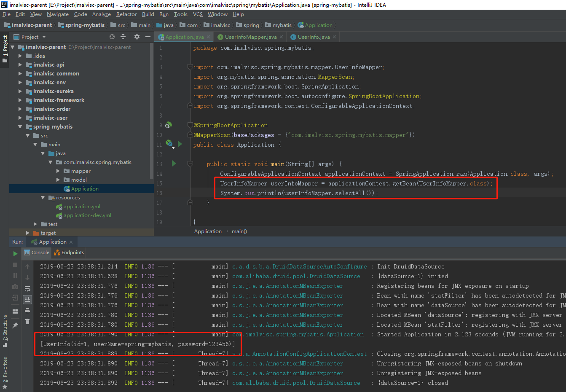
Task: Toggle the 1: Project tool window strip
Action: 5,49
